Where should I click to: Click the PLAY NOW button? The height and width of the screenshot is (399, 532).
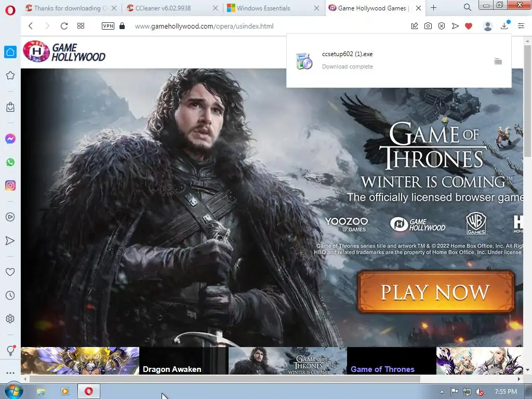click(436, 292)
